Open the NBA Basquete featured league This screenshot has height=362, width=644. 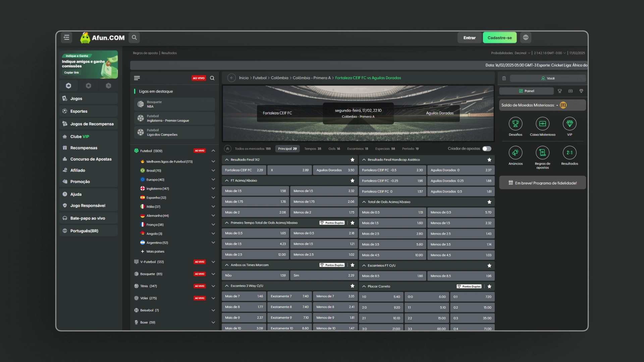174,104
